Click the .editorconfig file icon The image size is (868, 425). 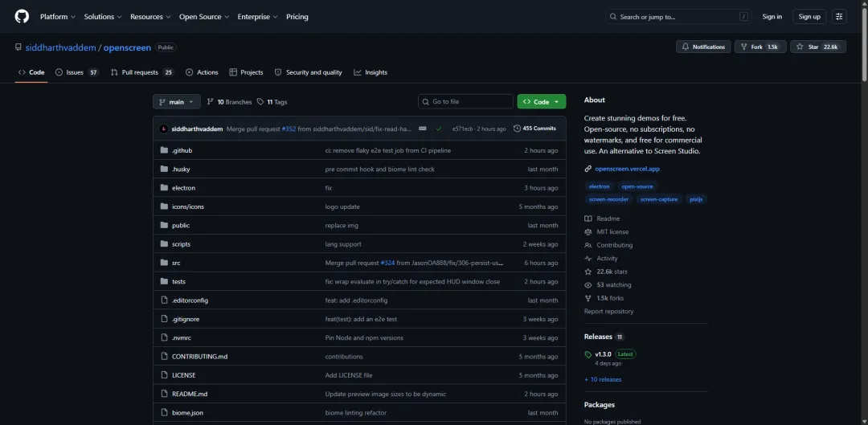(164, 300)
